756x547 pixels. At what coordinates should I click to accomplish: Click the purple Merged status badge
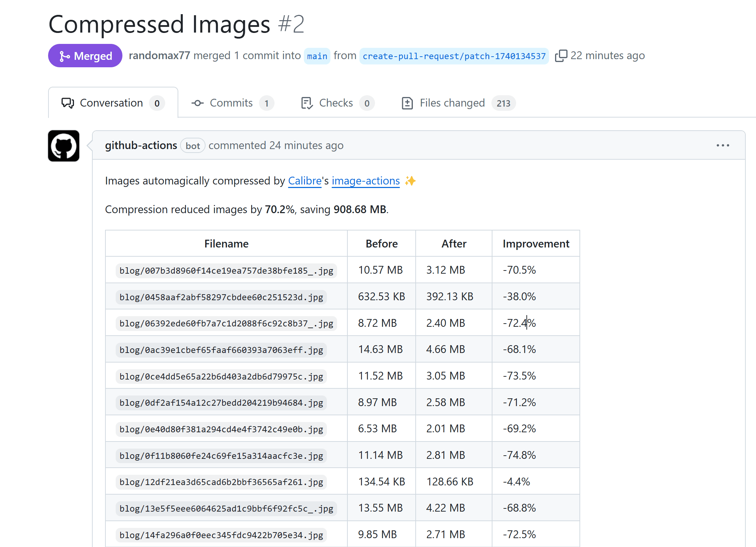pyautogui.click(x=85, y=56)
